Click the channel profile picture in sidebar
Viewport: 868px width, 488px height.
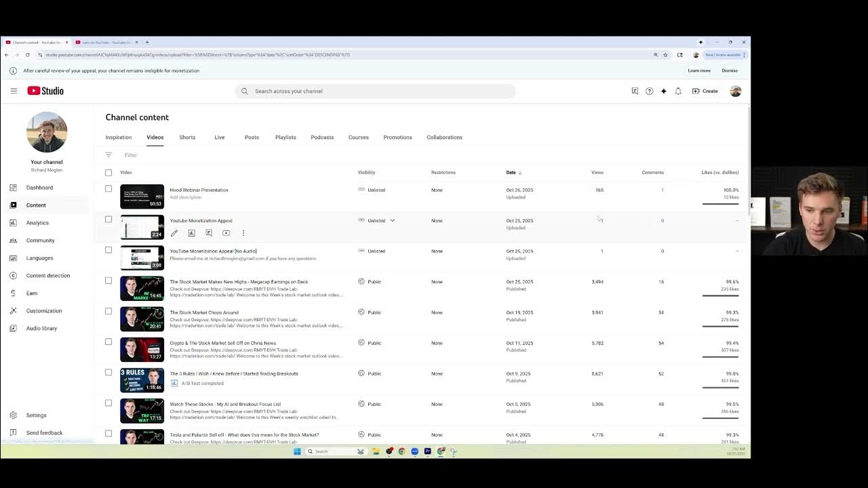[47, 132]
